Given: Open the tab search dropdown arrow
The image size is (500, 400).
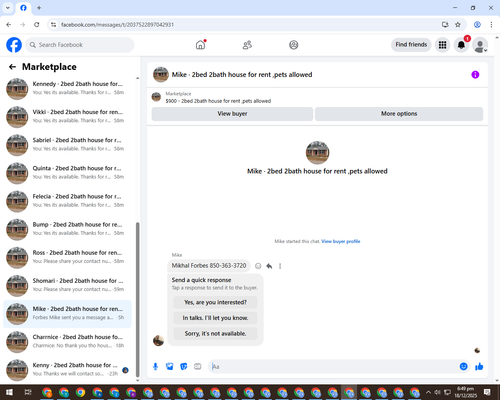Looking at the screenshot, I should coord(8,8).
